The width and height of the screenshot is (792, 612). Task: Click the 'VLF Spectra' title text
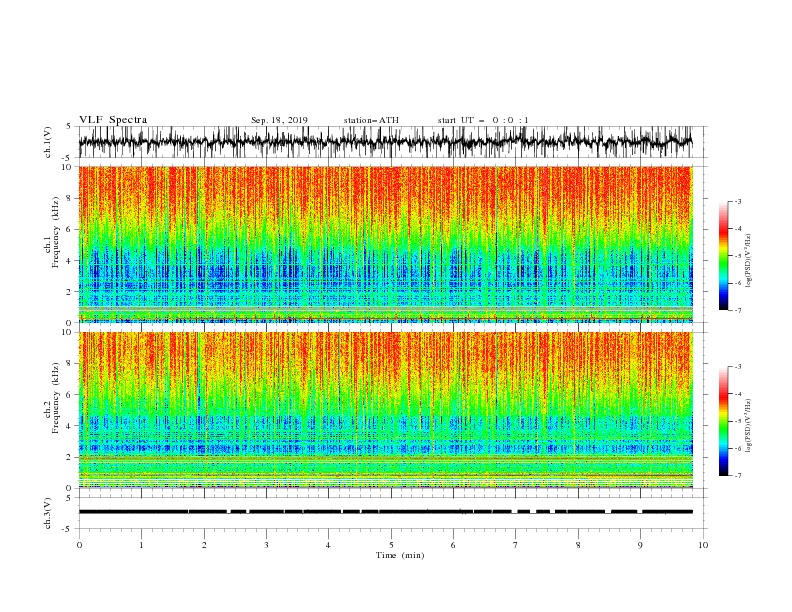coord(113,120)
